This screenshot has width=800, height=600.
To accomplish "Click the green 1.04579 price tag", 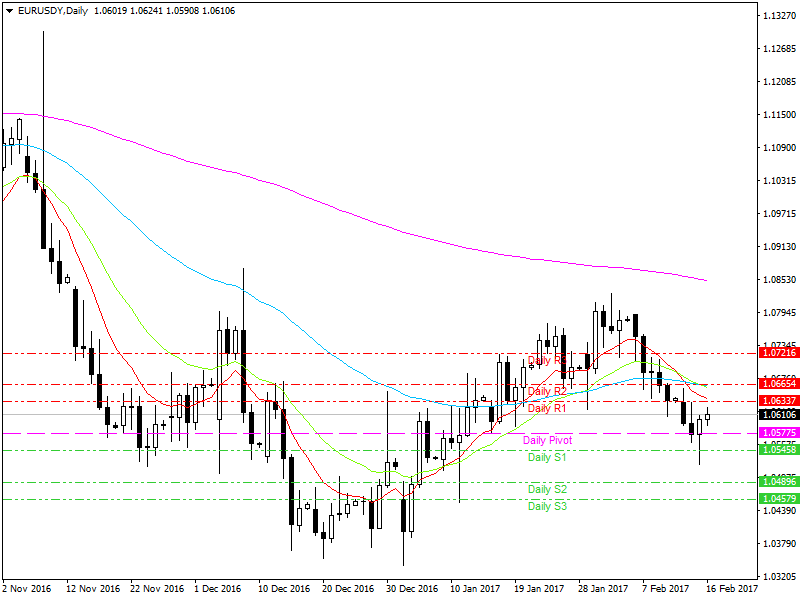I will (779, 498).
